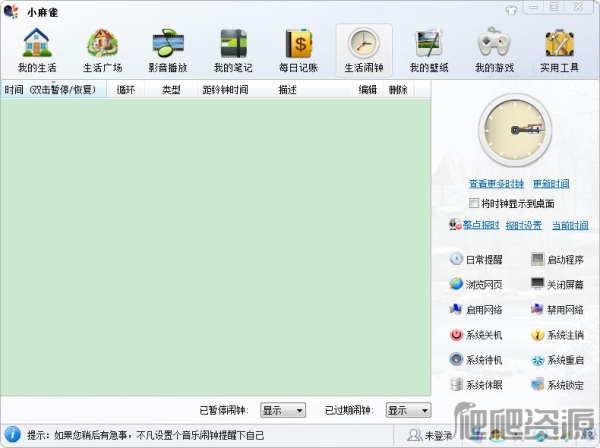Click 删除 column header
The image size is (600, 448).
[x=398, y=90]
